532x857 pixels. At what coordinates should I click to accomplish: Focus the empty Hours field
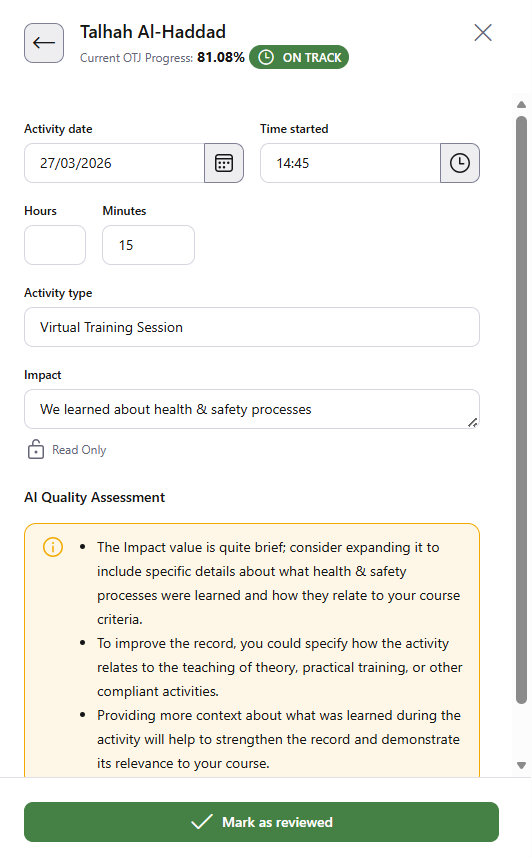click(55, 245)
